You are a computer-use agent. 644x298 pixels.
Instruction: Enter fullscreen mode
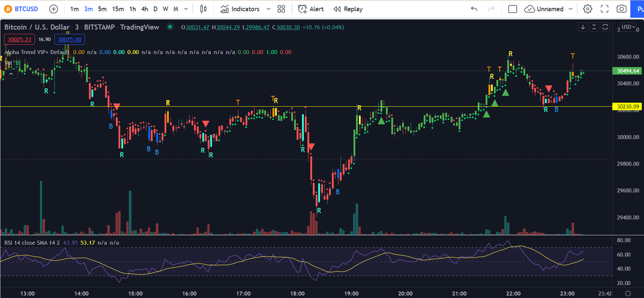click(605, 9)
